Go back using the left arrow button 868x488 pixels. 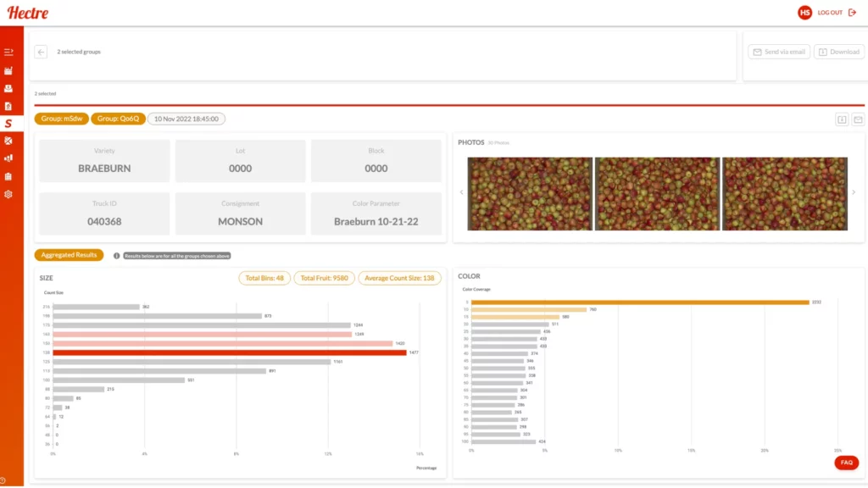41,52
